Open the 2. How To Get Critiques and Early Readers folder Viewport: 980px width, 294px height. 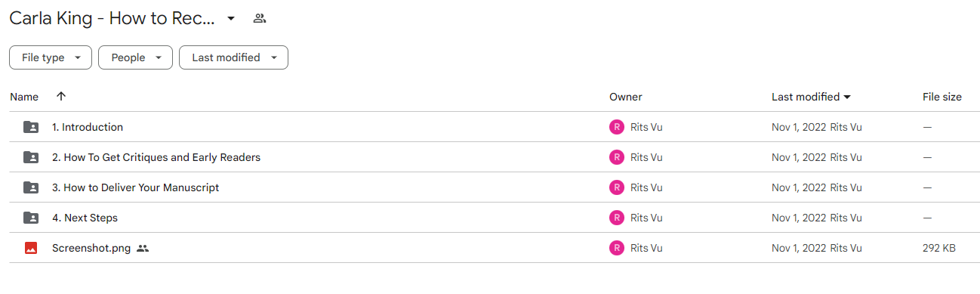click(156, 157)
